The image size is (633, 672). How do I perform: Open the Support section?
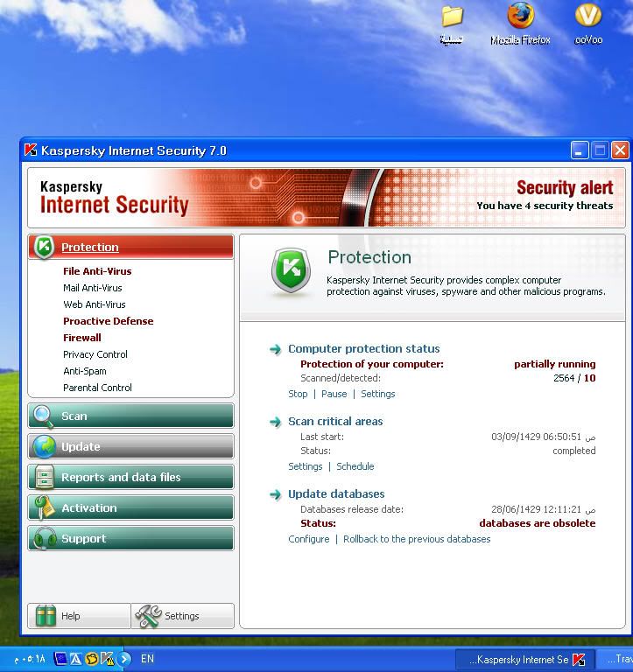[x=130, y=538]
